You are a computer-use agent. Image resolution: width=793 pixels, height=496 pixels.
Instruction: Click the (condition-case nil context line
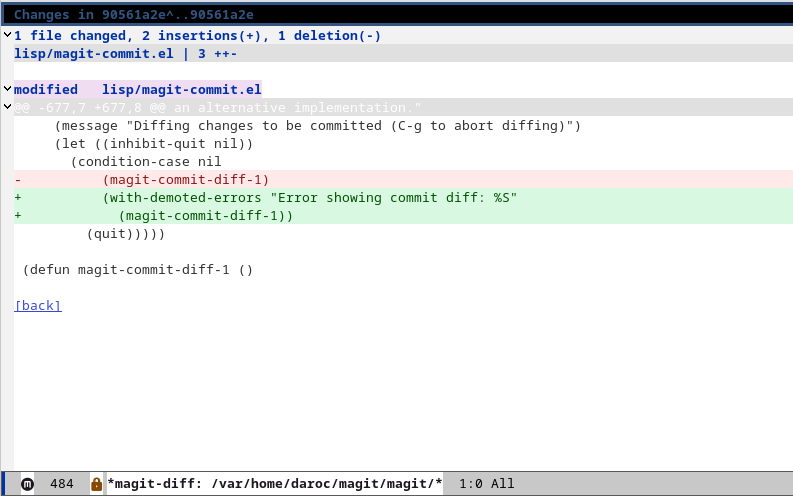click(x=146, y=162)
